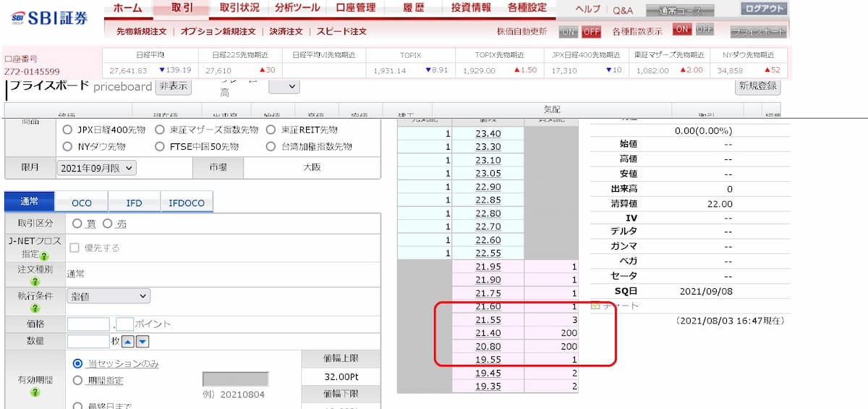Open the chart icon link
The width and height of the screenshot is (868, 409).
595,305
